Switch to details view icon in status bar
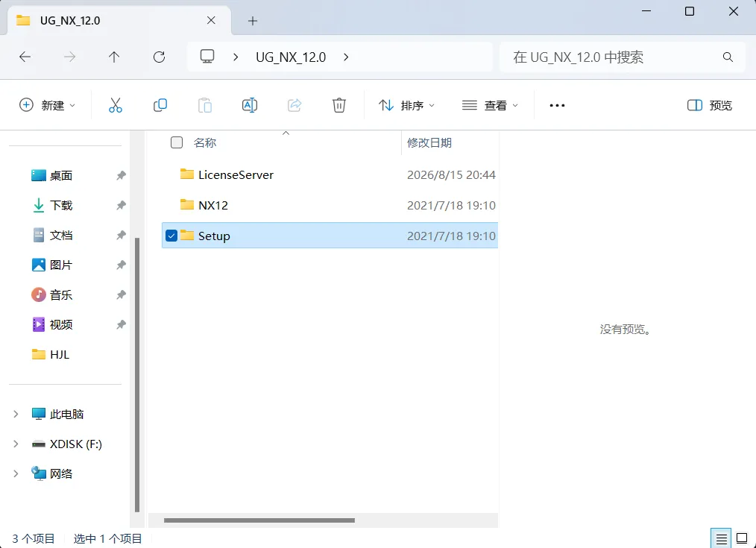The width and height of the screenshot is (756, 548). [x=721, y=538]
